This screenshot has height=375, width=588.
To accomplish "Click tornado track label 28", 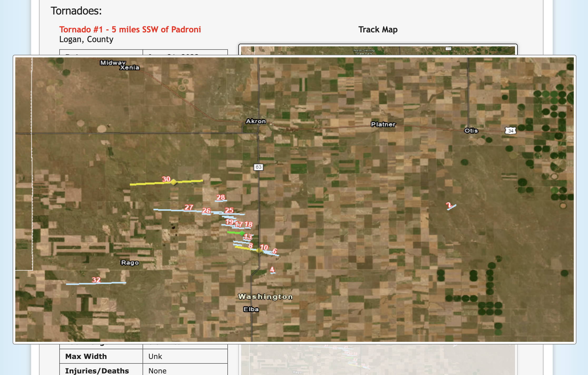I will pyautogui.click(x=220, y=198).
